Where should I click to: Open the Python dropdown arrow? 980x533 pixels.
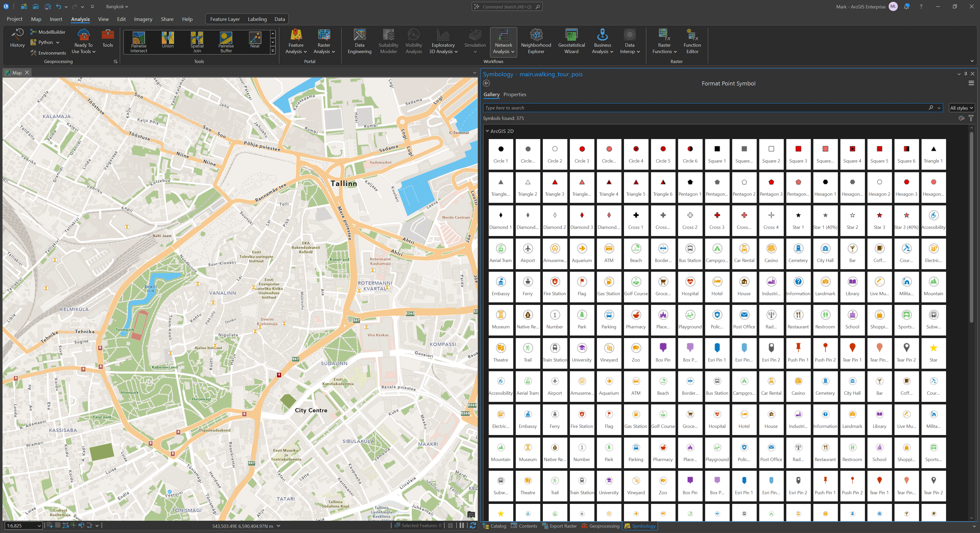pyautogui.click(x=58, y=42)
